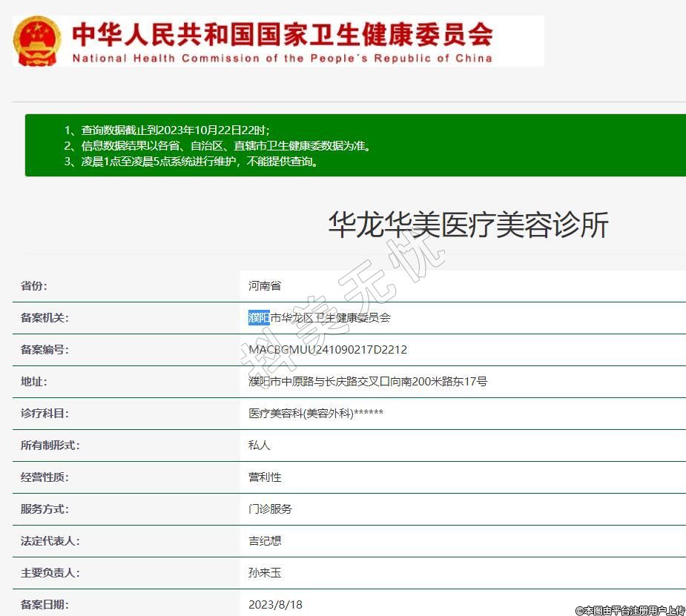
Task: Click the business nature value 营利性
Action: tap(265, 477)
